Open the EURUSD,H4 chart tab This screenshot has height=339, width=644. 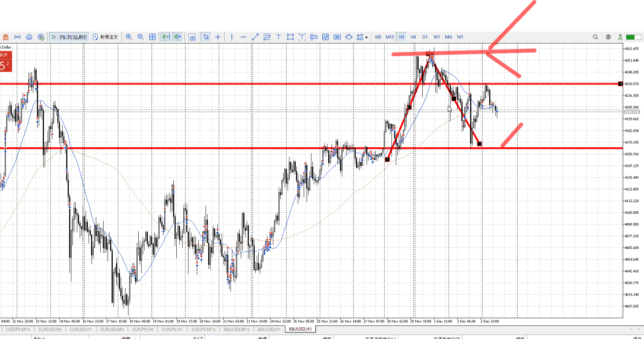point(50,329)
